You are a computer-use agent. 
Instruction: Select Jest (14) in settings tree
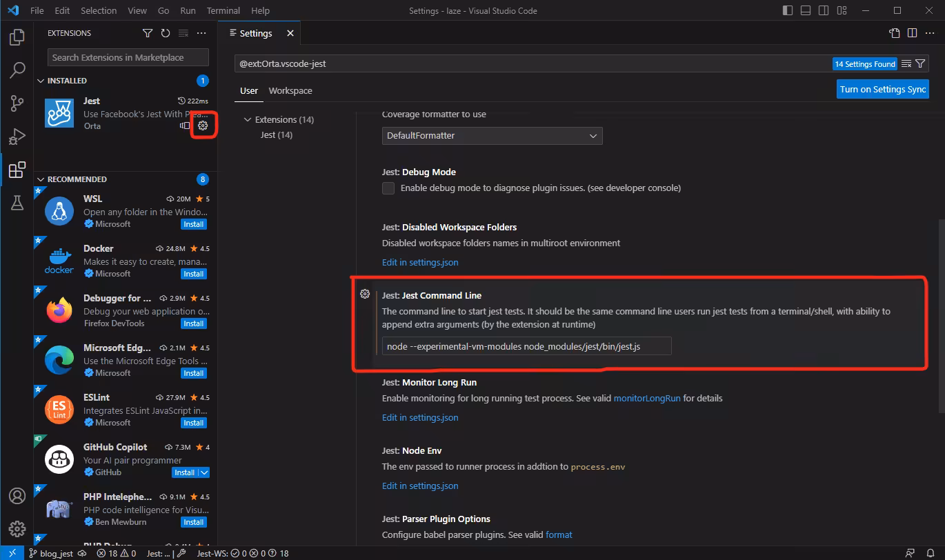277,134
